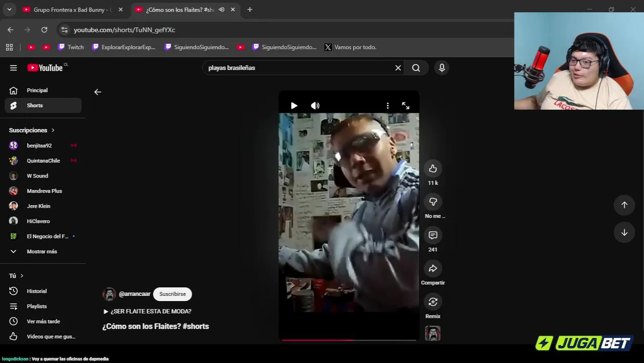The image size is (644, 363).
Task: Open the Short's three-dot options menu
Action: tap(388, 105)
